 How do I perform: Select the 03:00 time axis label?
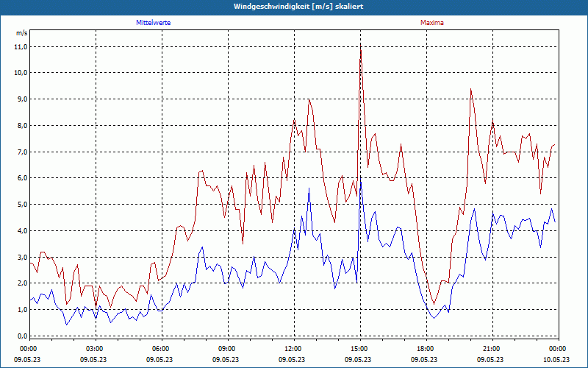[96, 349]
